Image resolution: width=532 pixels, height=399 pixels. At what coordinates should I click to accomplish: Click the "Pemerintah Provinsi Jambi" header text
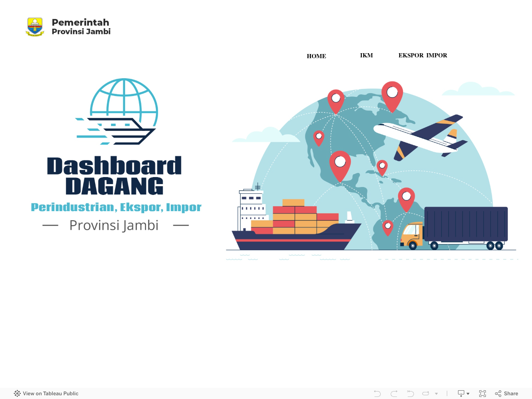(x=81, y=27)
